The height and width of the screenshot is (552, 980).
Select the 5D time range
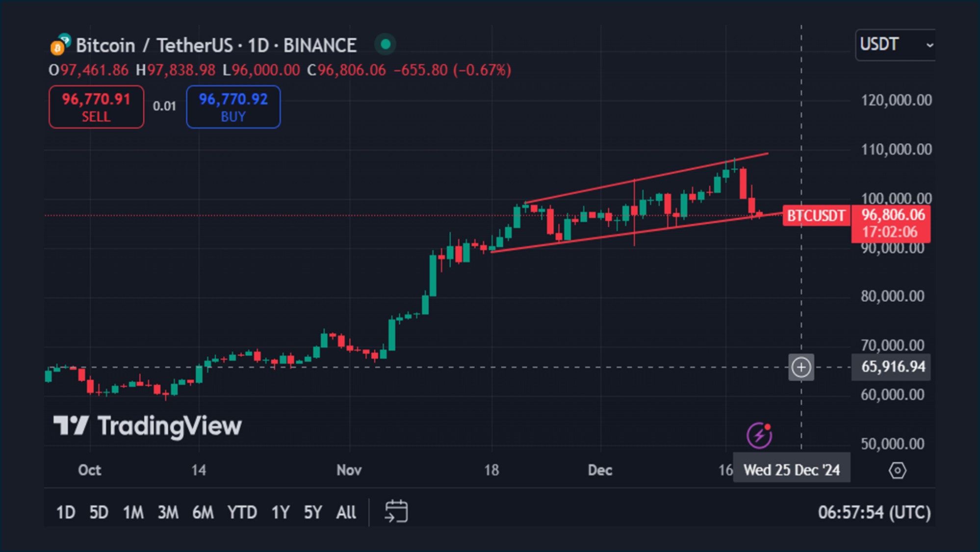(x=99, y=512)
